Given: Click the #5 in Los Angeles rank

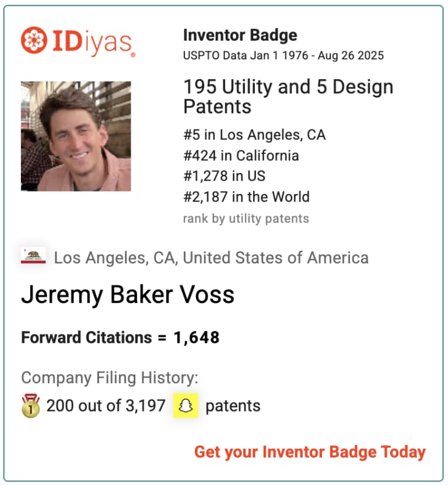Looking at the screenshot, I should [254, 135].
